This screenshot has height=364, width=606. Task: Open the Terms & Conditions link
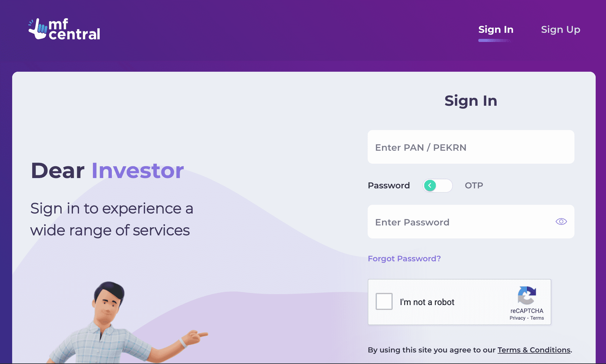coord(534,350)
